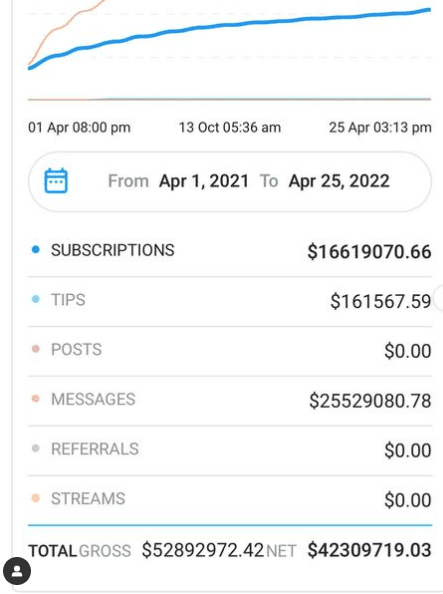This screenshot has height=594, width=443.
Task: Select the POSTS earnings row
Action: coord(230,351)
